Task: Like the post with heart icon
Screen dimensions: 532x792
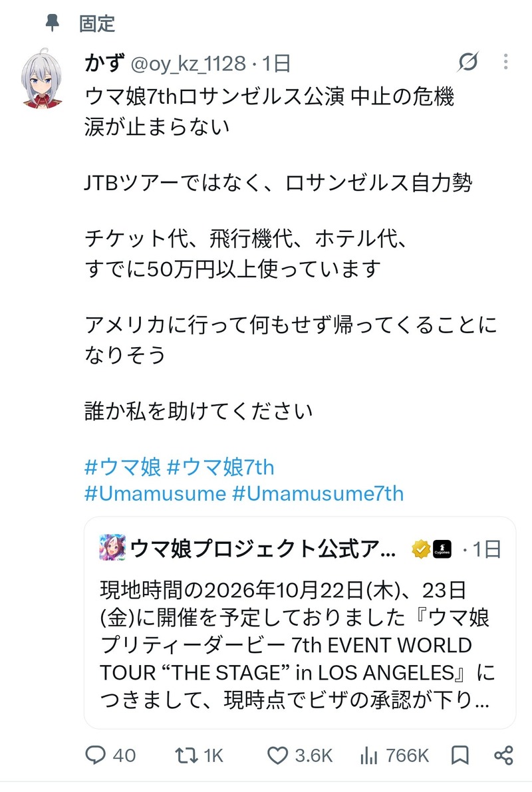Action: pyautogui.click(x=277, y=755)
